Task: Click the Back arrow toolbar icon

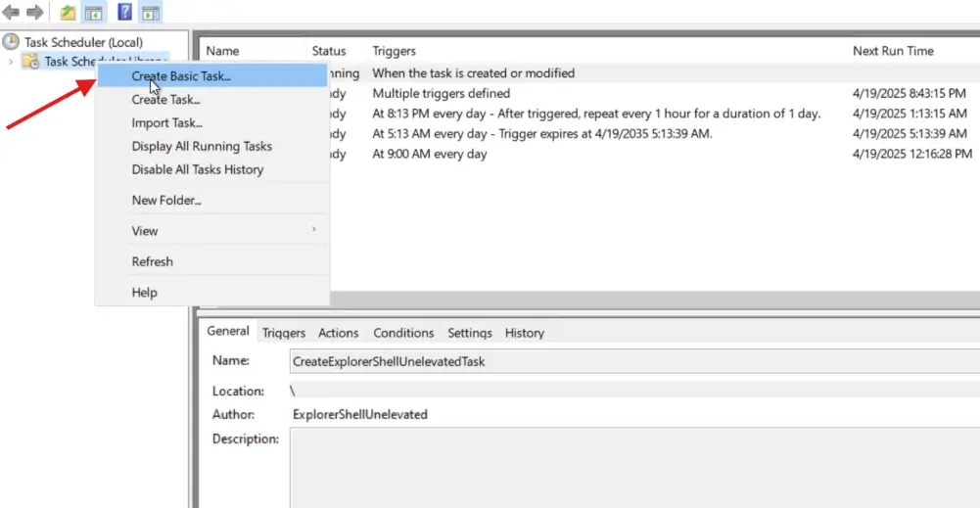Action: pos(12,13)
